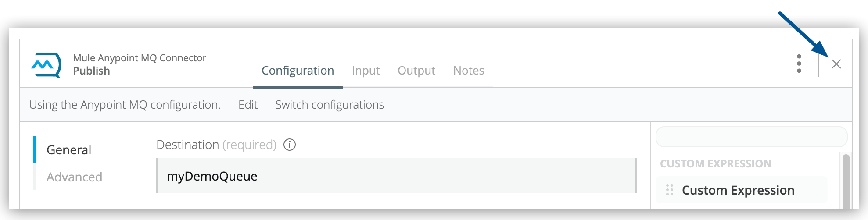The height and width of the screenshot is (220, 868).
Task: Close the Publish connector panel
Action: click(836, 64)
